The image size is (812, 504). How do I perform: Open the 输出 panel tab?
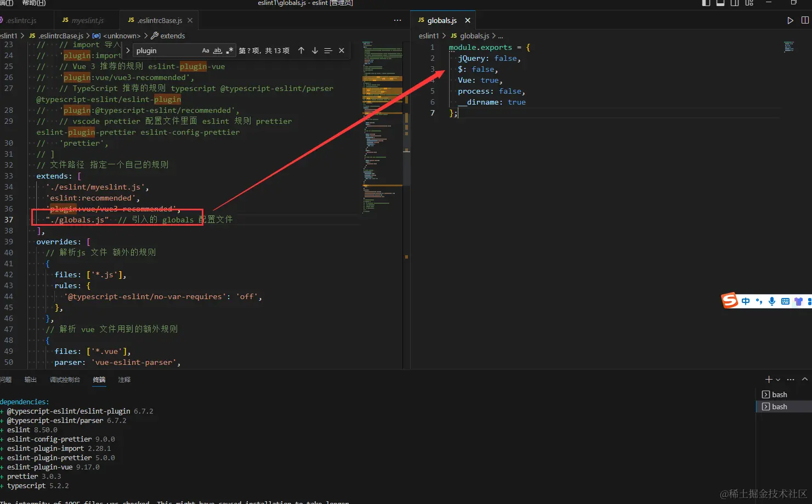31,380
